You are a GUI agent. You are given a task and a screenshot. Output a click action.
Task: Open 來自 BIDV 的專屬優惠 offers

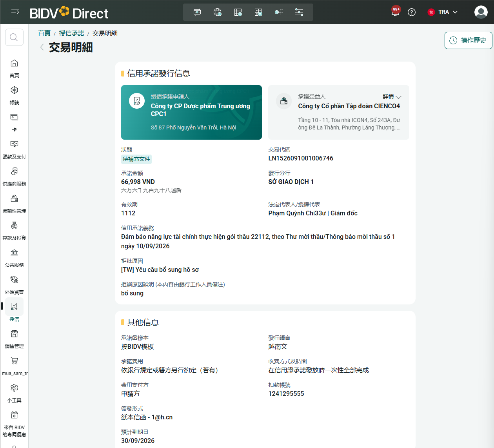tap(14, 424)
